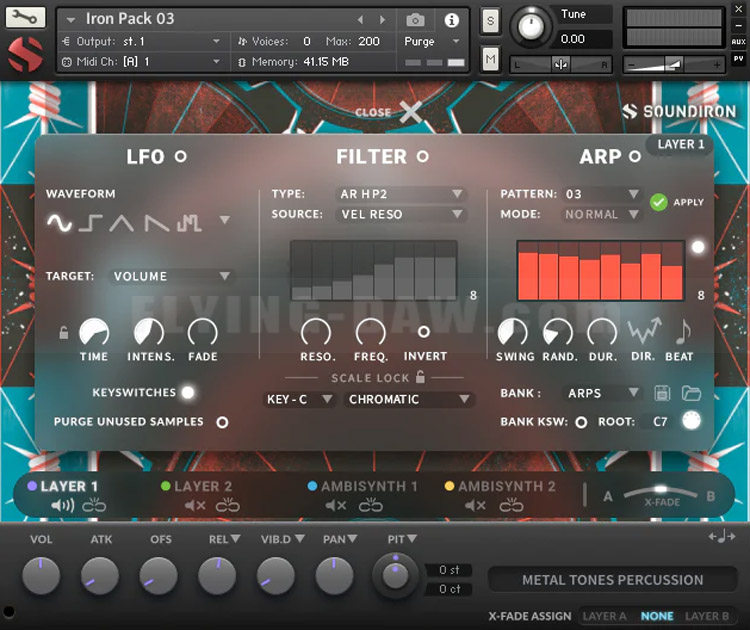Click the arp BEAT note icon

(x=683, y=332)
